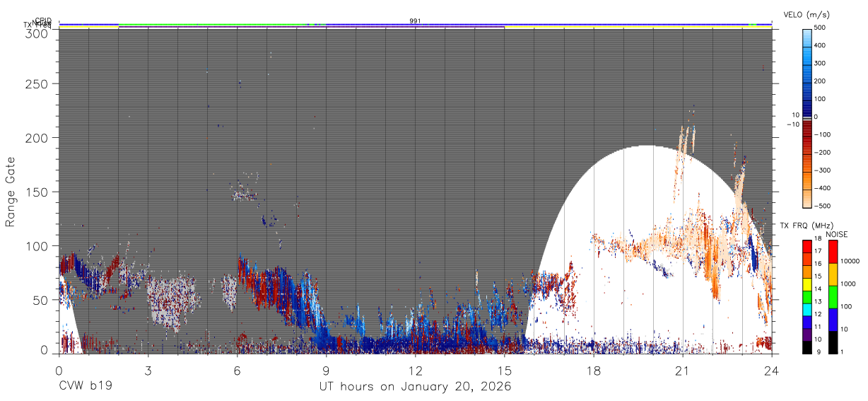Click the 12 tick on UT hours axis
The height and width of the screenshot is (401, 868).
tap(415, 370)
